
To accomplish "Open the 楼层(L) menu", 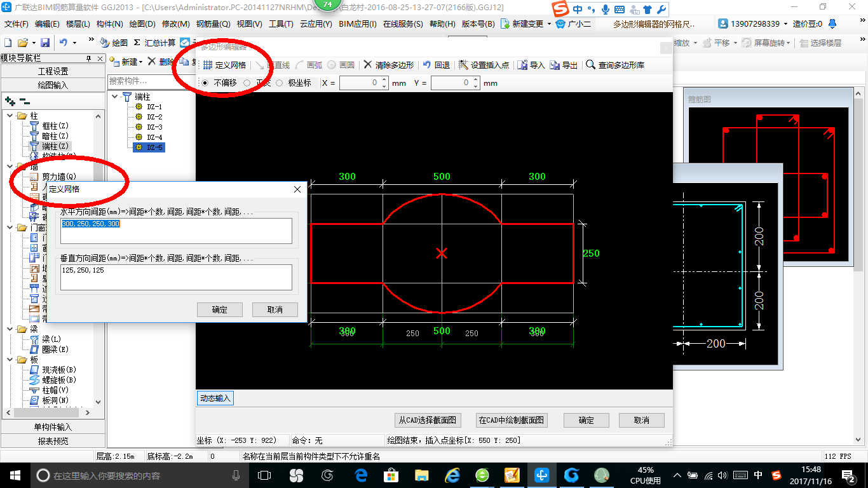I will coord(78,24).
